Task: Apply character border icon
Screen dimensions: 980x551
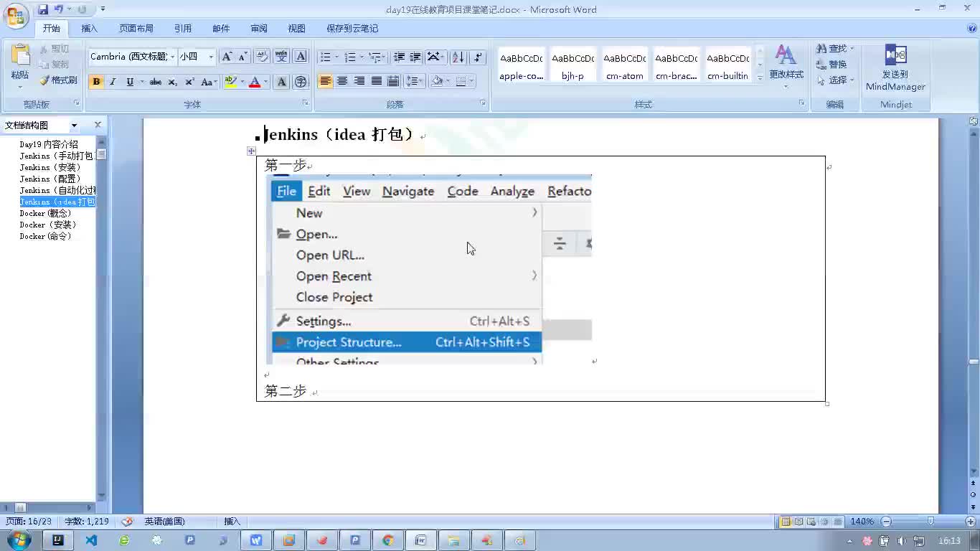Action: point(301,57)
